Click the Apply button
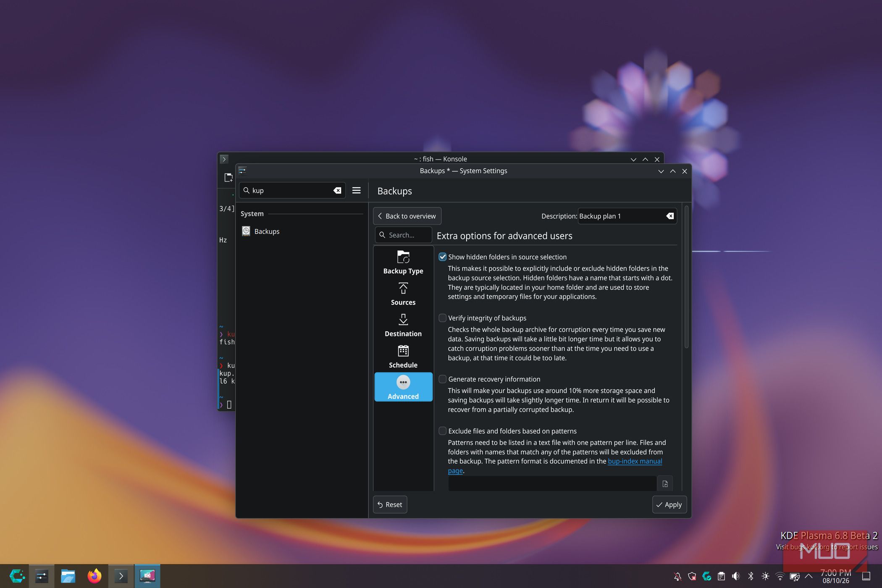The width and height of the screenshot is (882, 588). (669, 504)
